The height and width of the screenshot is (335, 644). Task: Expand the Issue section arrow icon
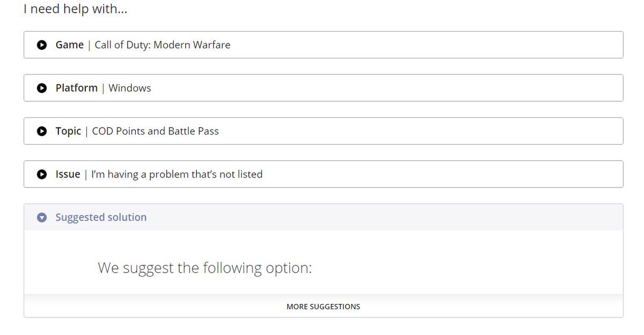tap(42, 174)
